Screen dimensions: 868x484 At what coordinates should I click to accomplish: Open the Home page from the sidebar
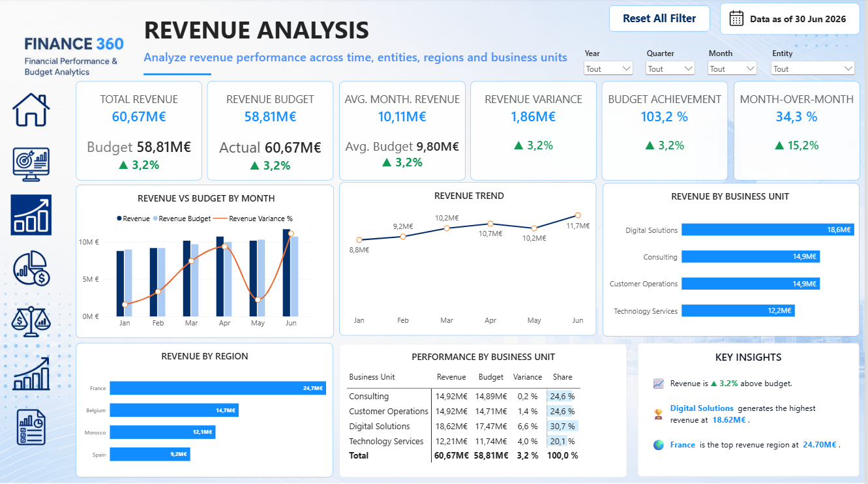pyautogui.click(x=31, y=110)
